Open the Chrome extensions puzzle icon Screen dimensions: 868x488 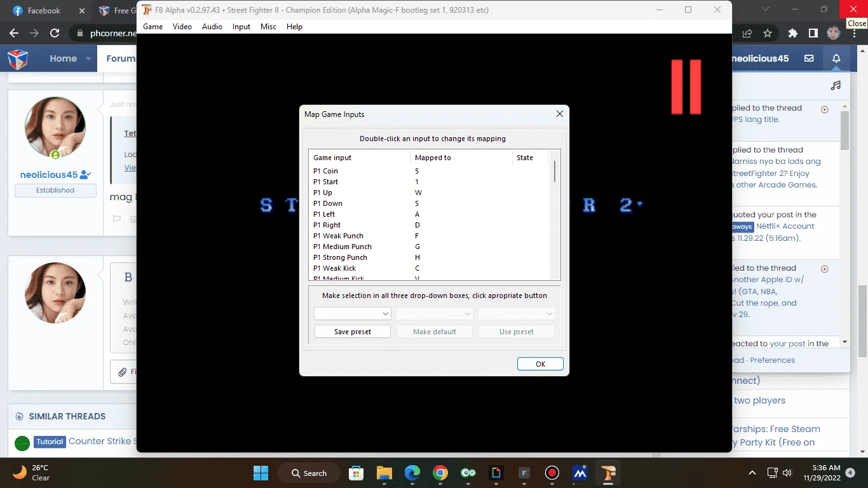click(x=793, y=33)
